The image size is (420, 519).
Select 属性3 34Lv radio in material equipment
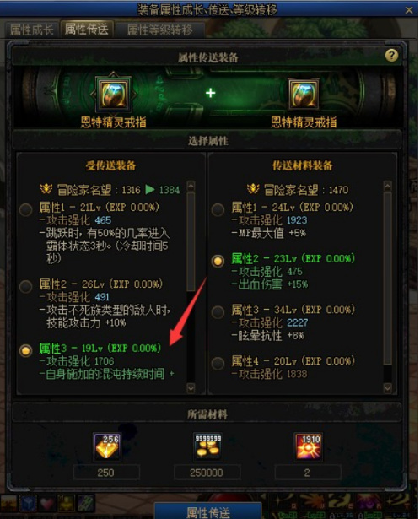pos(218,312)
